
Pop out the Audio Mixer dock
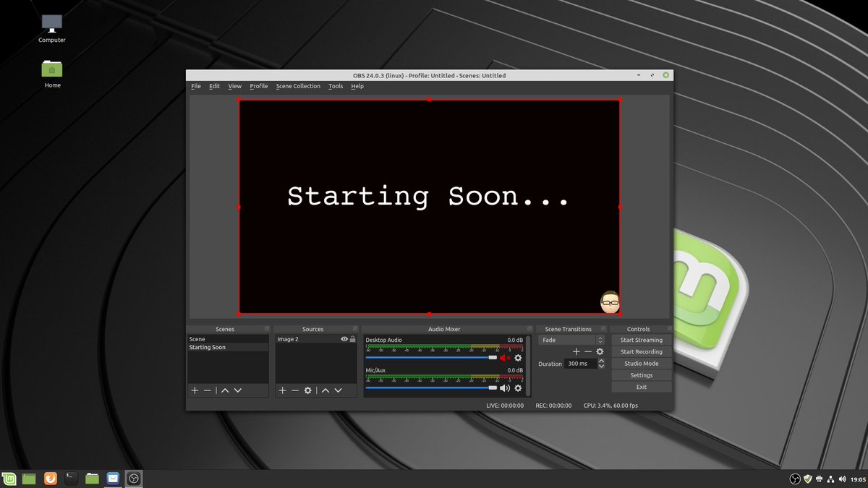(x=529, y=329)
